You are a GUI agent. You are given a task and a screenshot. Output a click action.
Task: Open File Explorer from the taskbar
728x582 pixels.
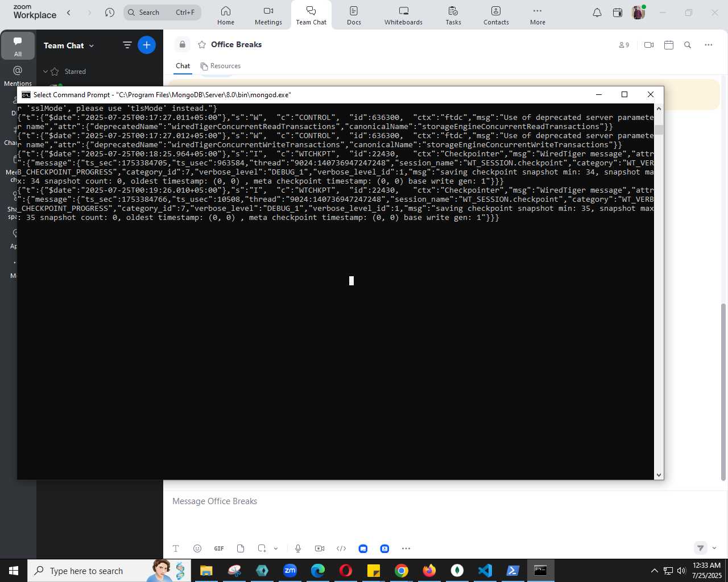tap(206, 571)
